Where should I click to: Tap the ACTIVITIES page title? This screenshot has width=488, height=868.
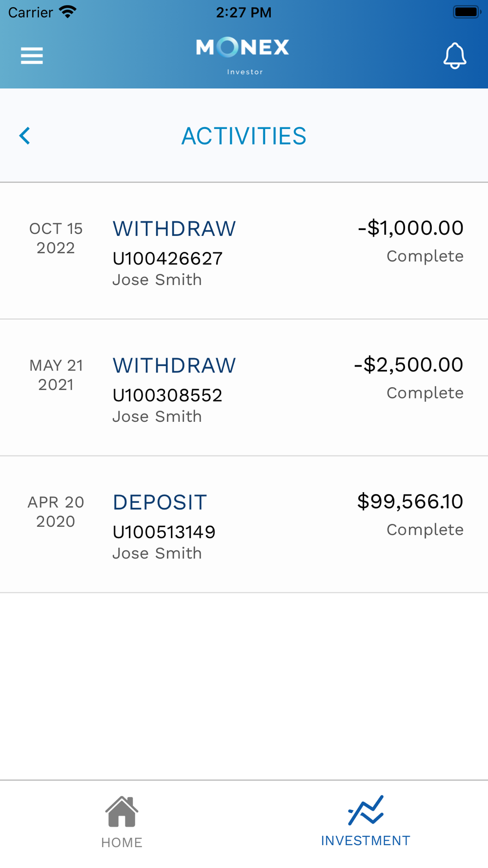(244, 136)
